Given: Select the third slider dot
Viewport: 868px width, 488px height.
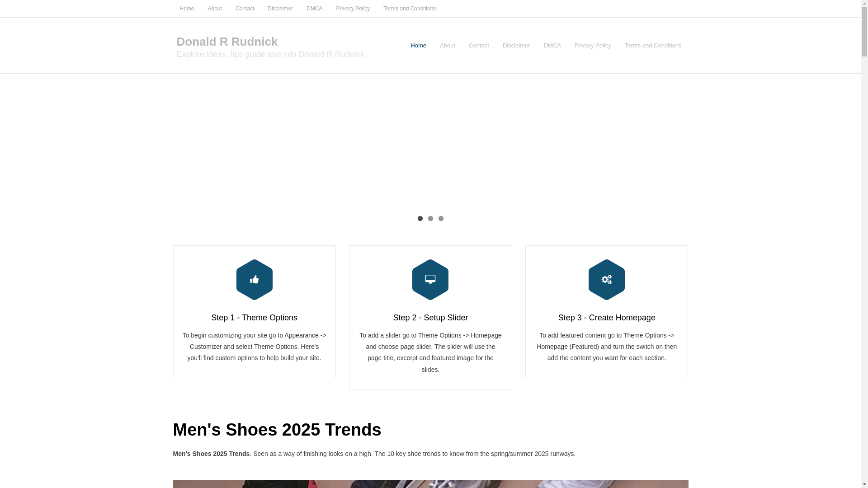Looking at the screenshot, I should coord(441,219).
